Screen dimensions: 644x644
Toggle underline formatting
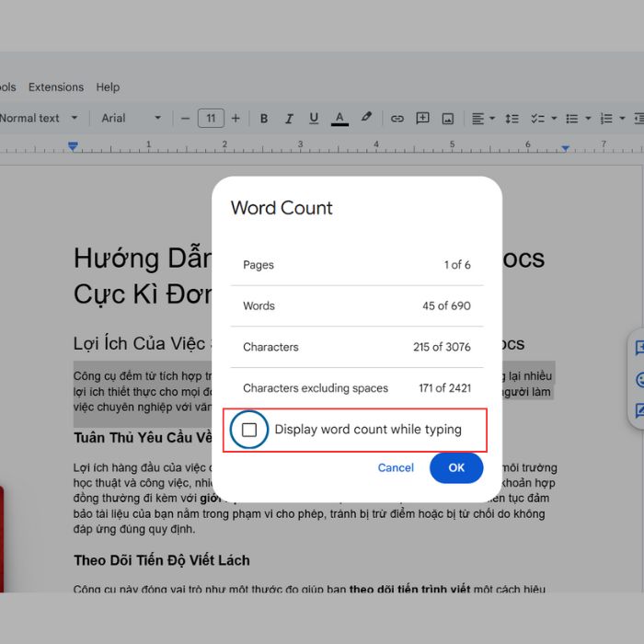tap(314, 119)
